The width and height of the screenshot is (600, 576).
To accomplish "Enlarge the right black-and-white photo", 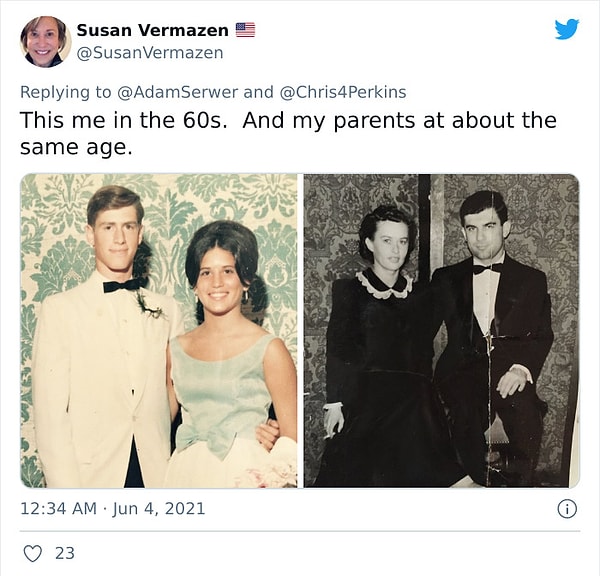I will 441,330.
